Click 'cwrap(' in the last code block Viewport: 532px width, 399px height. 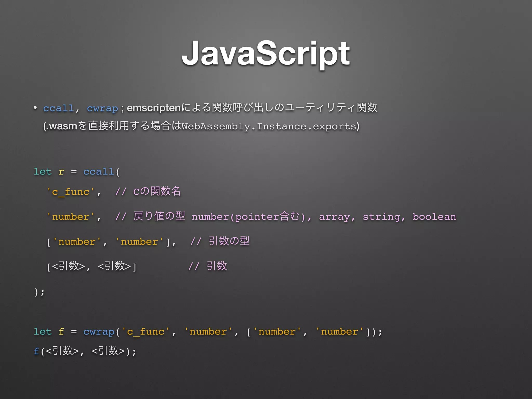click(x=102, y=332)
